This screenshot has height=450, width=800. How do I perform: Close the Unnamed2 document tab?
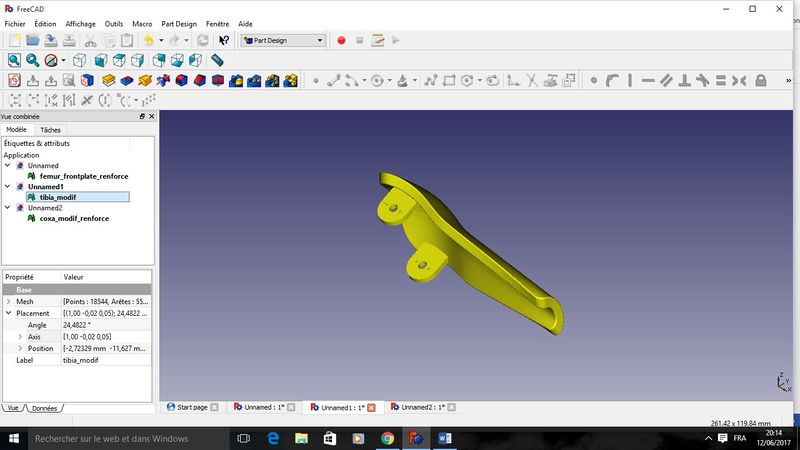click(x=451, y=407)
